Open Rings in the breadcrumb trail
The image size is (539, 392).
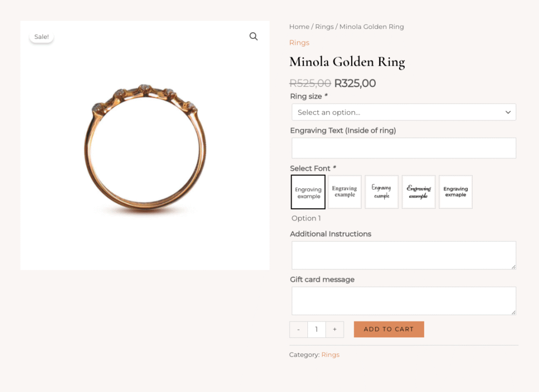(x=324, y=27)
